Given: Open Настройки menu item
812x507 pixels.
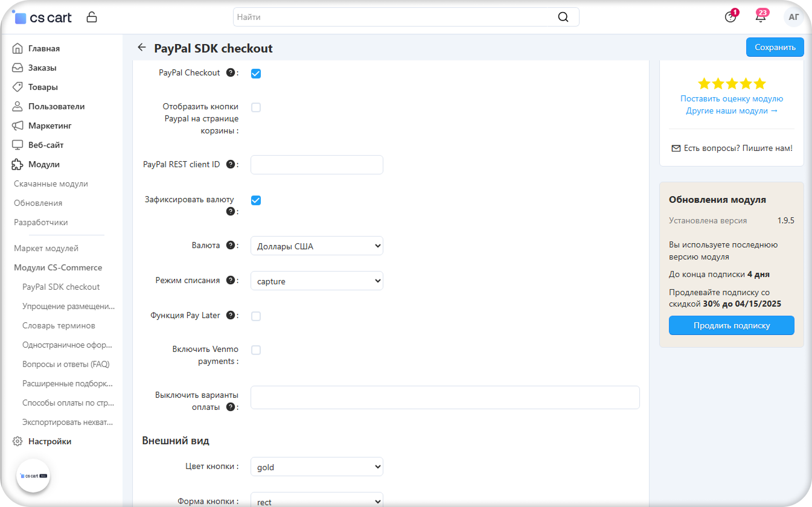Looking at the screenshot, I should [50, 441].
